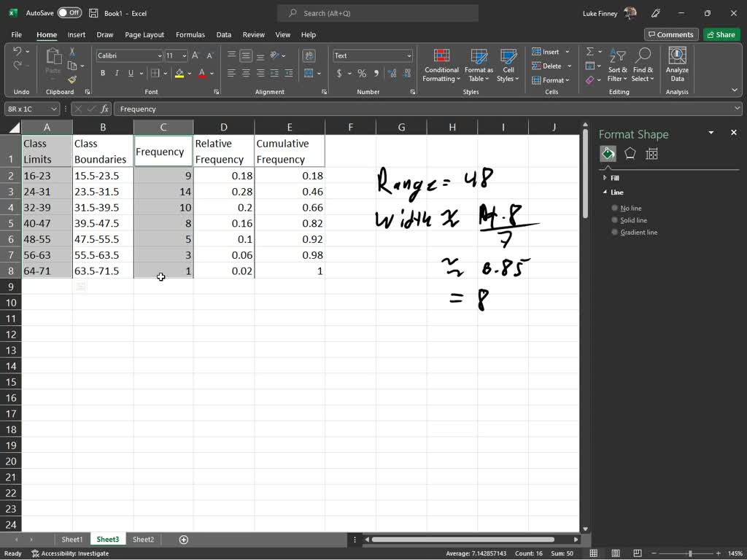Choose the Gradient line option

(x=615, y=232)
